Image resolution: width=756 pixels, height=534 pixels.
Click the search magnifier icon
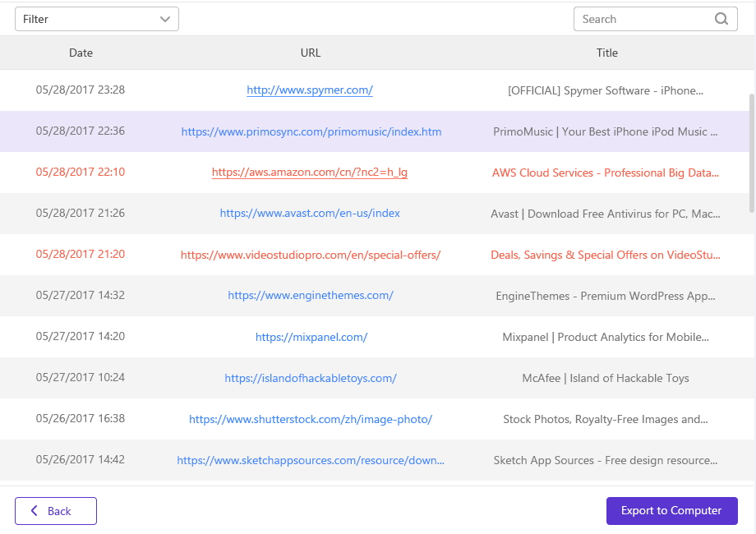point(721,19)
